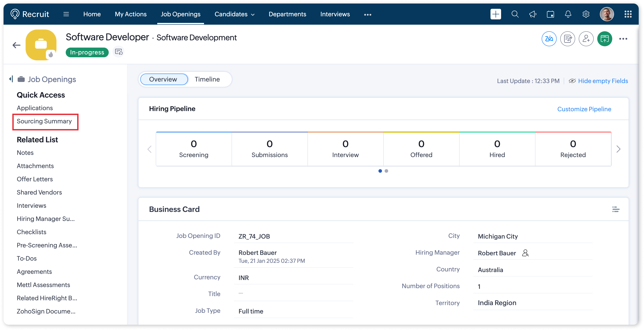This screenshot has width=644, height=330.
Task: Open Sourcing Summary in Quick Access
Action: coord(44,121)
